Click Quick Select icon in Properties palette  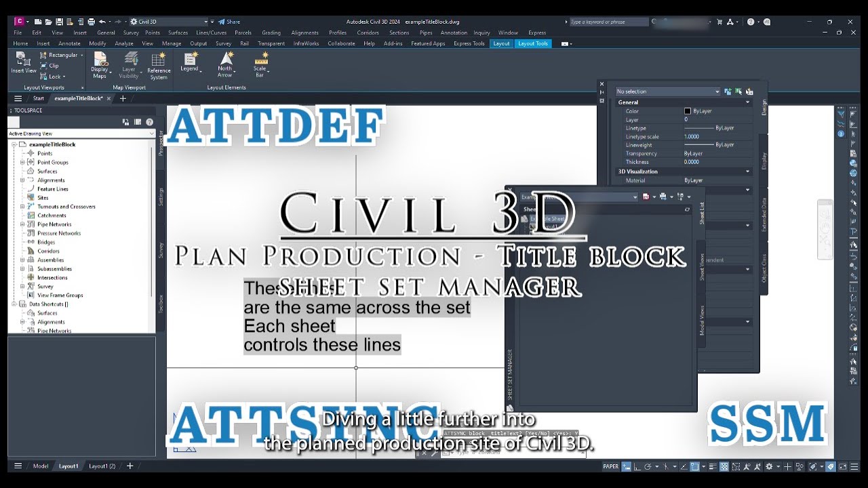[749, 91]
